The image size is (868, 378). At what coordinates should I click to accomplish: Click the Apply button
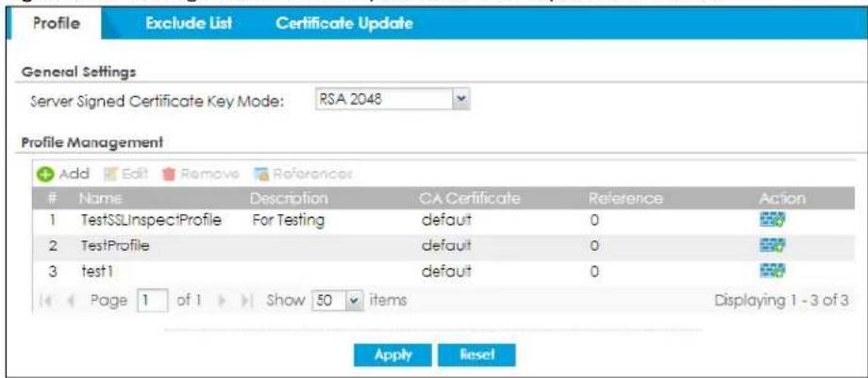coord(392,354)
